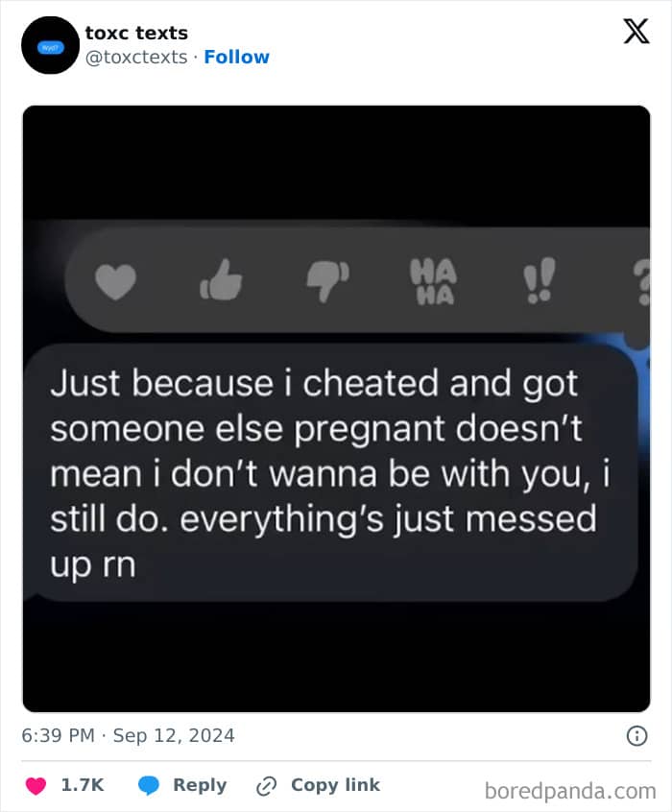Click Copy link text
672x812 pixels.
(335, 784)
